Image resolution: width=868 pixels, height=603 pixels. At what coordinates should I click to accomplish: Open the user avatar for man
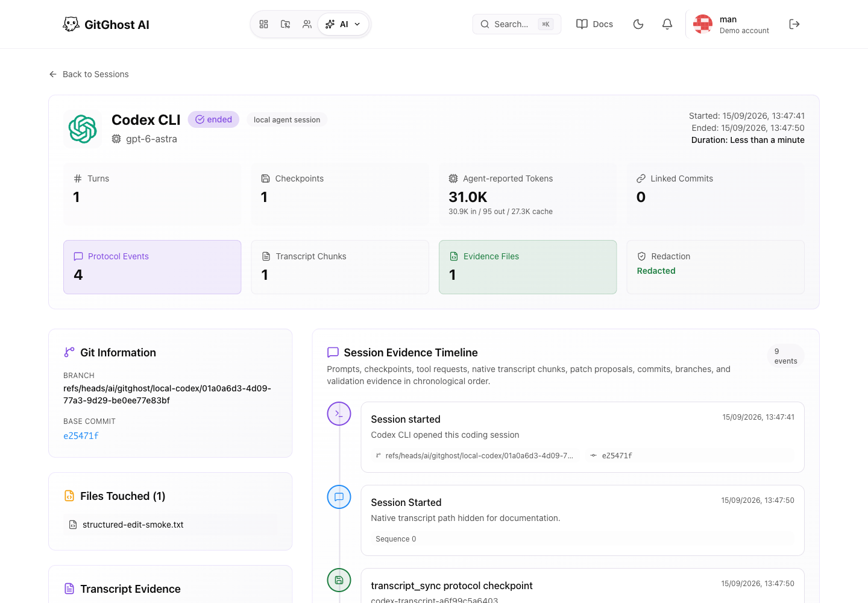703,24
